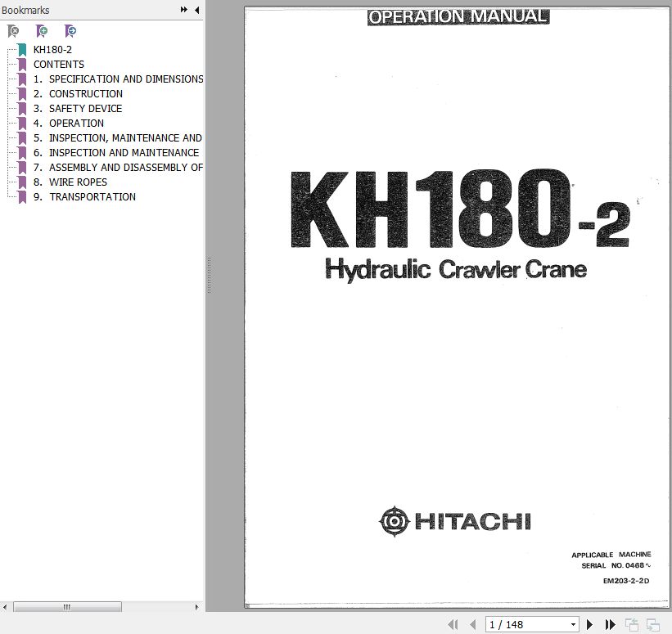Click the add new bookmark icon
Image resolution: width=672 pixels, height=634 pixels.
click(42, 31)
